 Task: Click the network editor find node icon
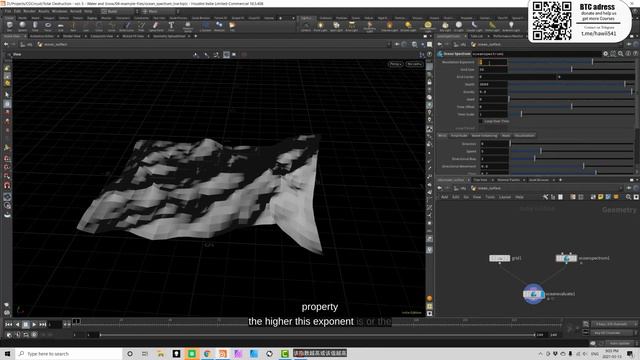(x=628, y=197)
